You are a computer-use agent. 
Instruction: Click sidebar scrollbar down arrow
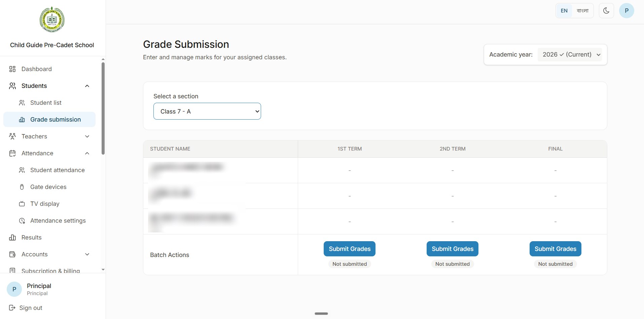click(x=103, y=270)
